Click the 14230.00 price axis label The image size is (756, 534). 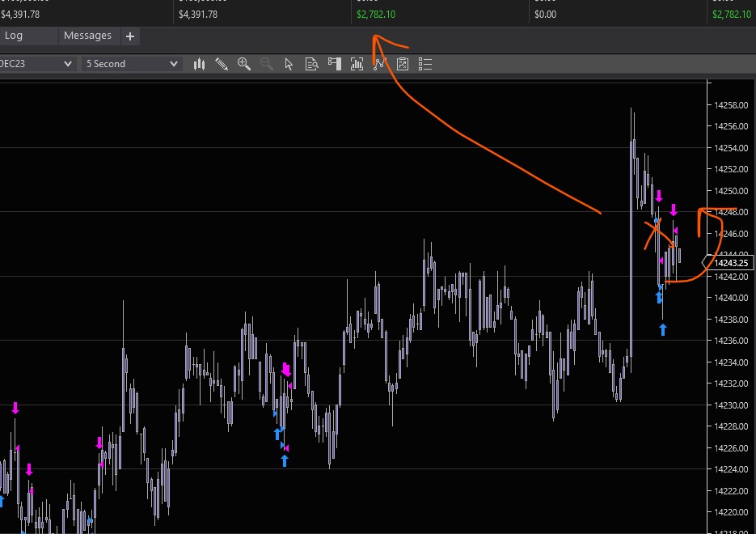[731, 405]
